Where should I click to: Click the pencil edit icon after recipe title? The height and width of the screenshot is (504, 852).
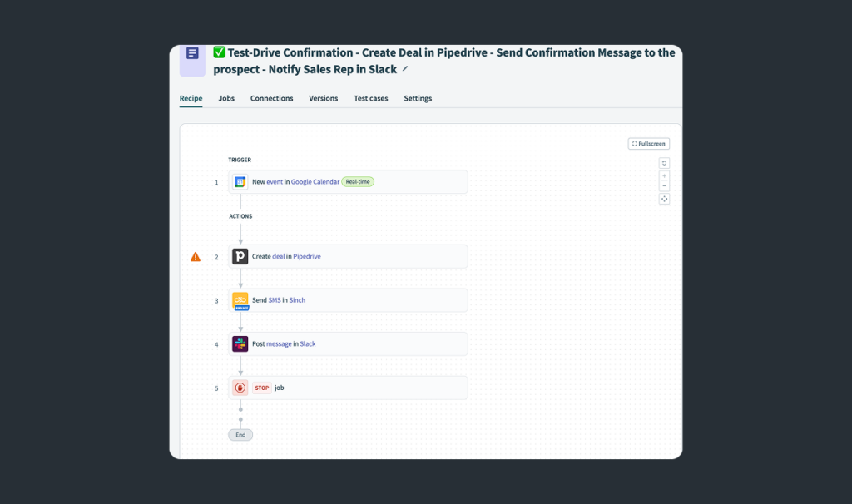pos(405,68)
